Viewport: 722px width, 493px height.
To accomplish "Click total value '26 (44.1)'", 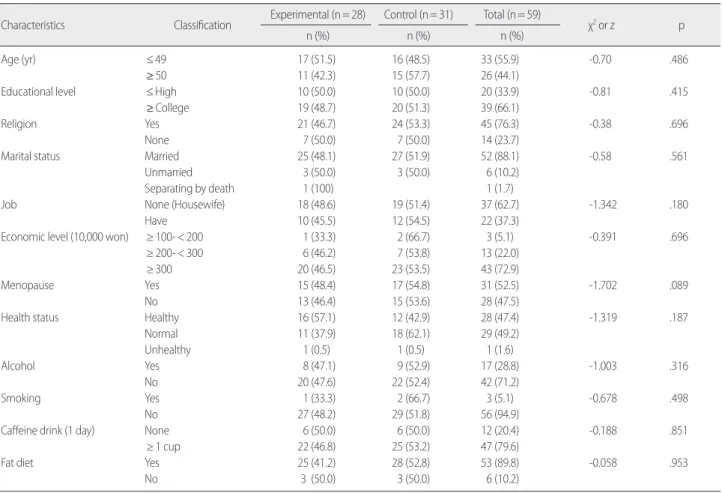I will point(500,75).
